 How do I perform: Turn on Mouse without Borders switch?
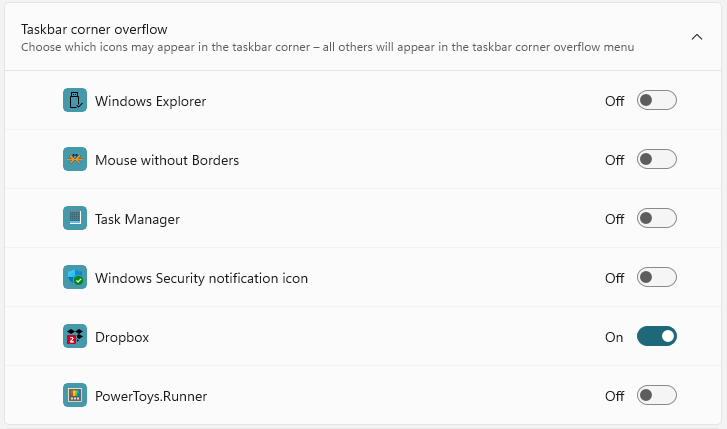(657, 160)
